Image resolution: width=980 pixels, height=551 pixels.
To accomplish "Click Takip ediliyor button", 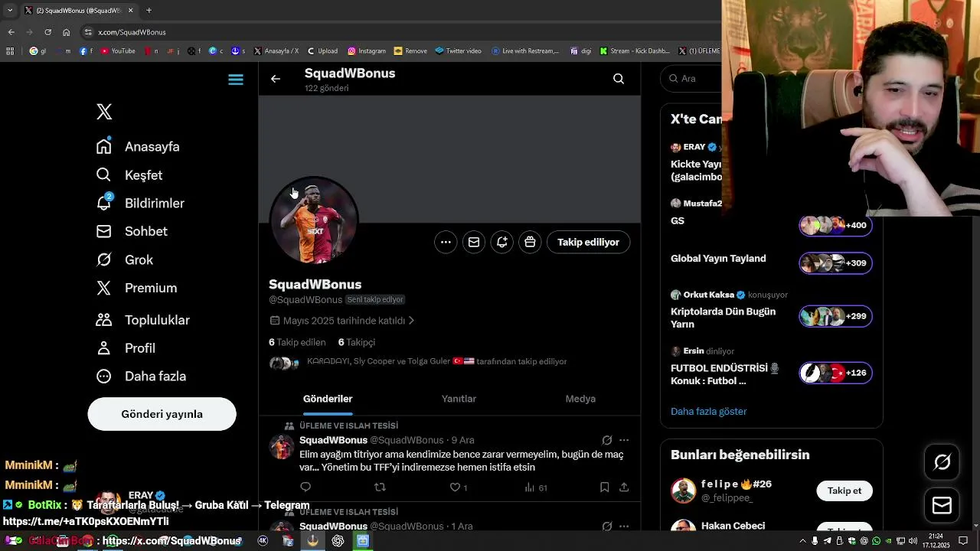I will (x=588, y=242).
